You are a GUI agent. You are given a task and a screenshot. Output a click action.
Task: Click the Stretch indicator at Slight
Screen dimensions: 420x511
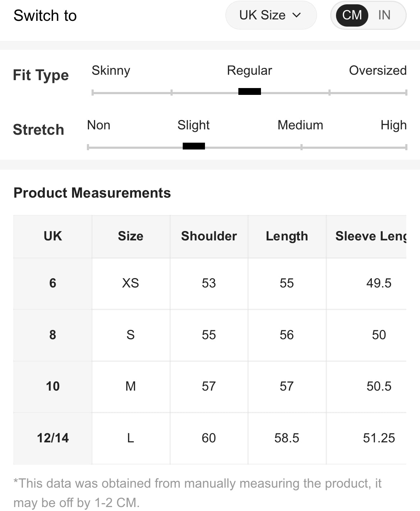pyautogui.click(x=194, y=146)
